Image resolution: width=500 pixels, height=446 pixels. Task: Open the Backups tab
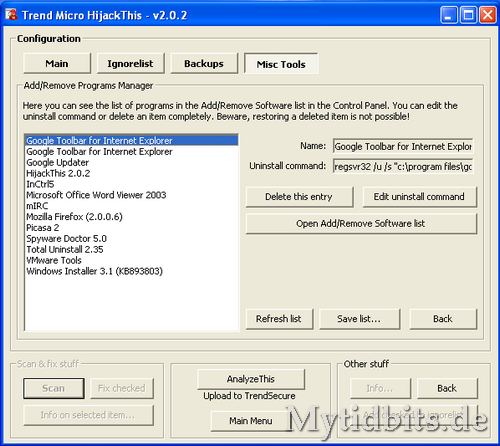[x=204, y=63]
